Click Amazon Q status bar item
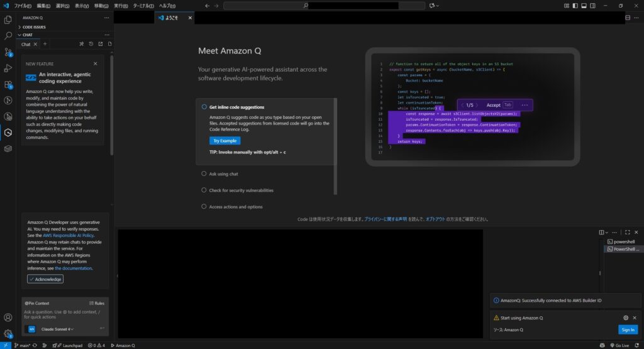This screenshot has width=644, height=349. [123, 345]
